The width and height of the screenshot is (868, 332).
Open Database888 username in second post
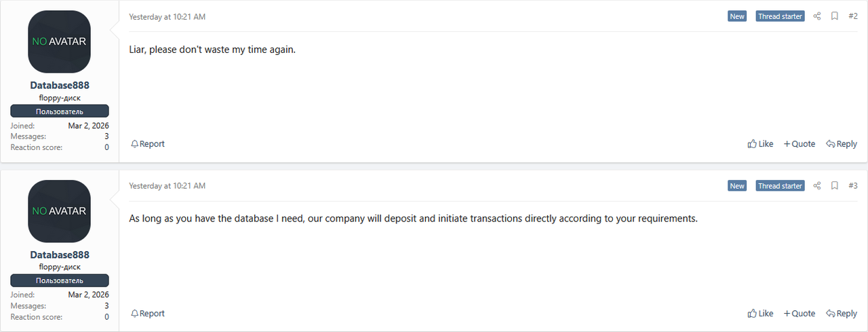(x=60, y=255)
